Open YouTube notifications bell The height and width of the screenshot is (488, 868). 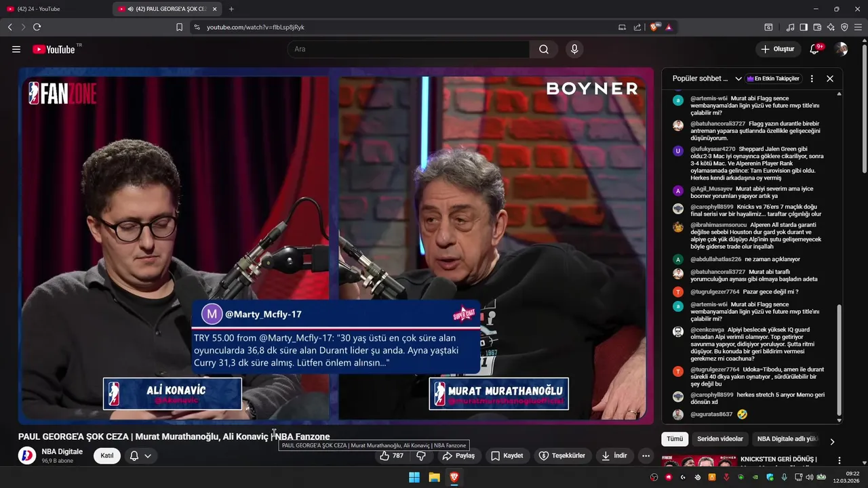click(815, 49)
